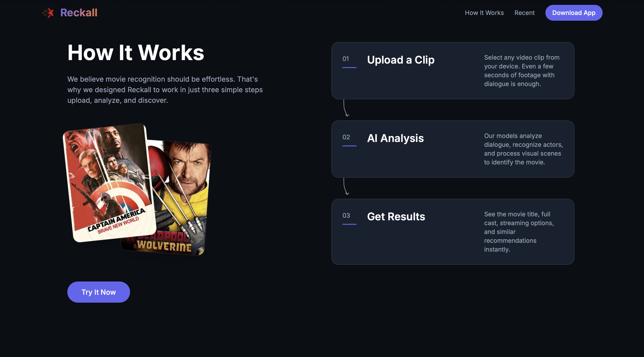Image resolution: width=644 pixels, height=357 pixels.
Task: Click the Get Results description text
Action: (519, 232)
